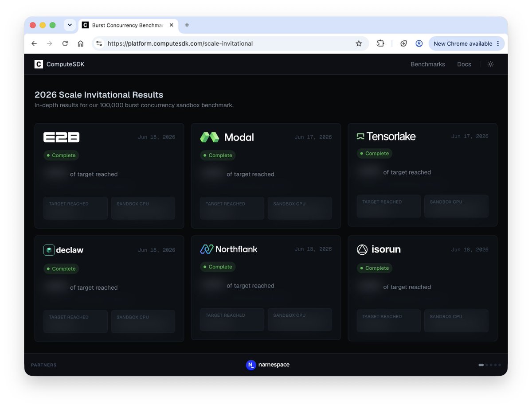Go to the browser home page

tap(80, 43)
